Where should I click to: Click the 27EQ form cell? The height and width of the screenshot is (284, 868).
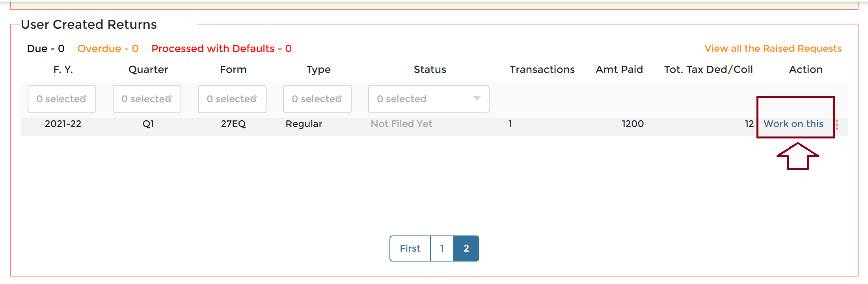233,124
